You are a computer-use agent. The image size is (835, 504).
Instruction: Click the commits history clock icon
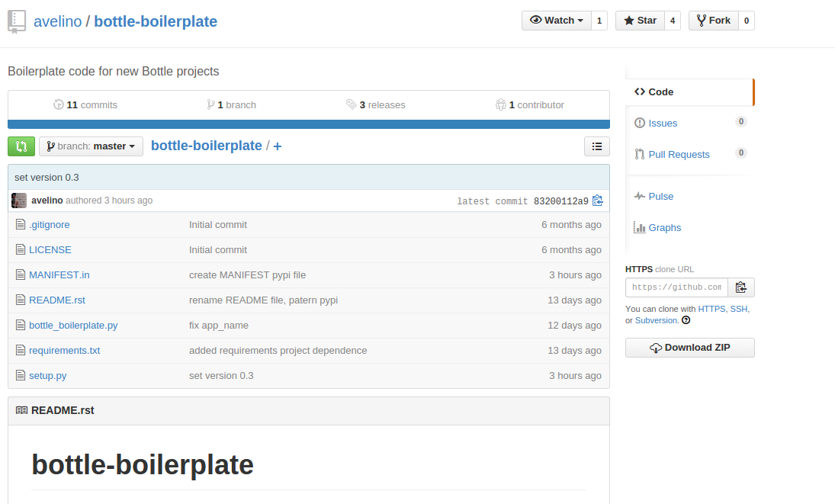[x=59, y=105]
